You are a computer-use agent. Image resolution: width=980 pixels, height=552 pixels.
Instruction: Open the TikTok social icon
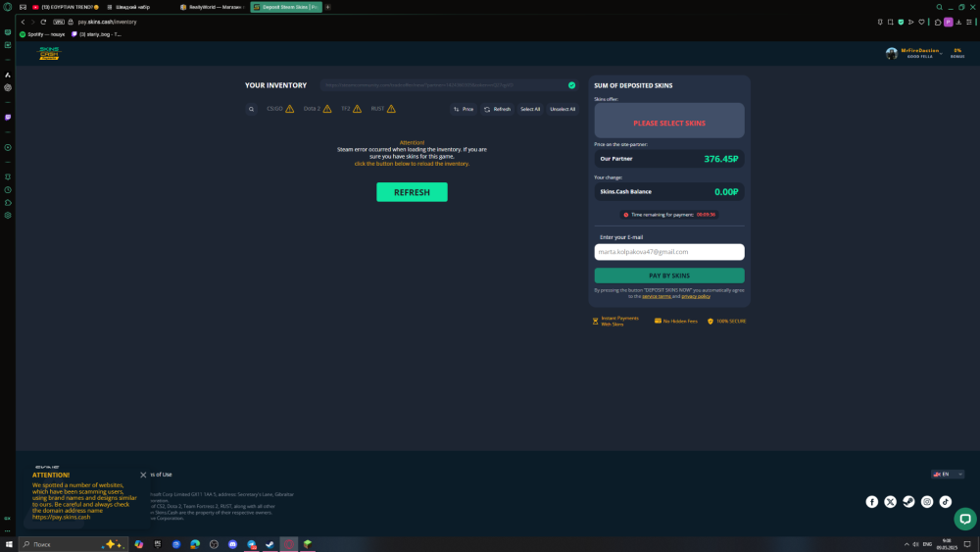coord(945,501)
